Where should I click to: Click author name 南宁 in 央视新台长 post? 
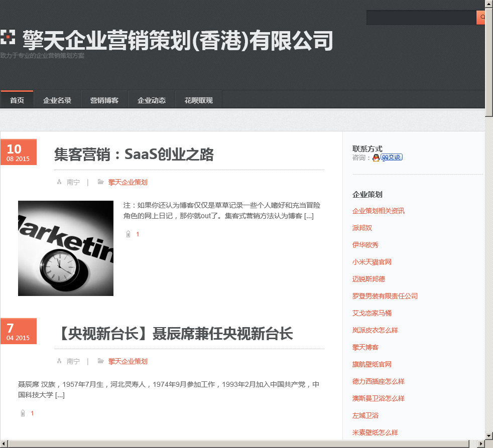point(73,361)
